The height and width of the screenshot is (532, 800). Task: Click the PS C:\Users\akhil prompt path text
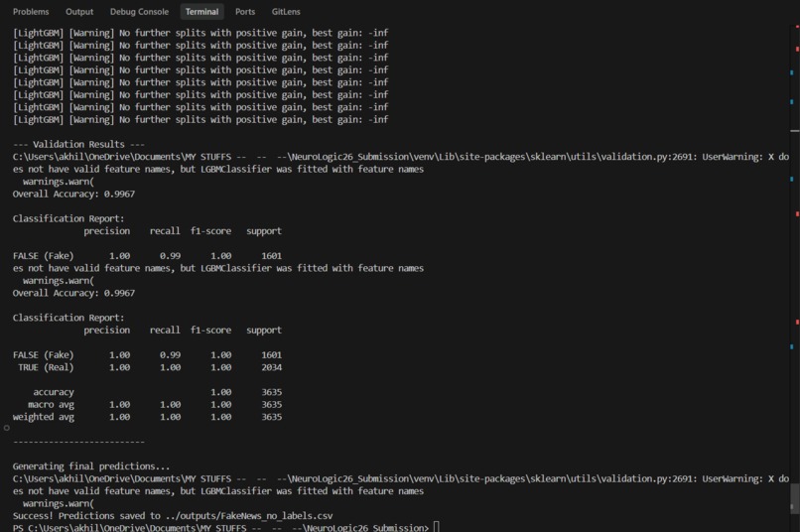220,527
